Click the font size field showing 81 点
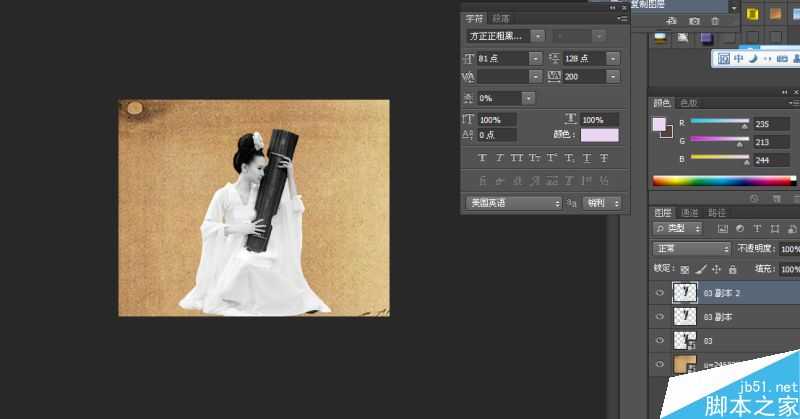Viewport: 800px width, 419px height. point(503,59)
